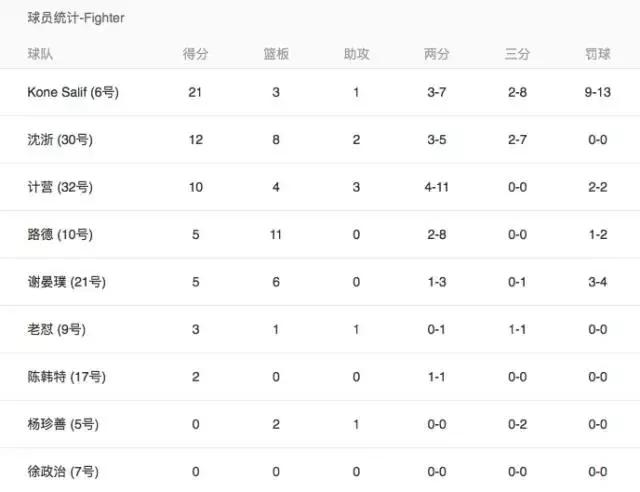Open player Kone Salif (6号)
The height and width of the screenshot is (492, 640).
coord(73,92)
